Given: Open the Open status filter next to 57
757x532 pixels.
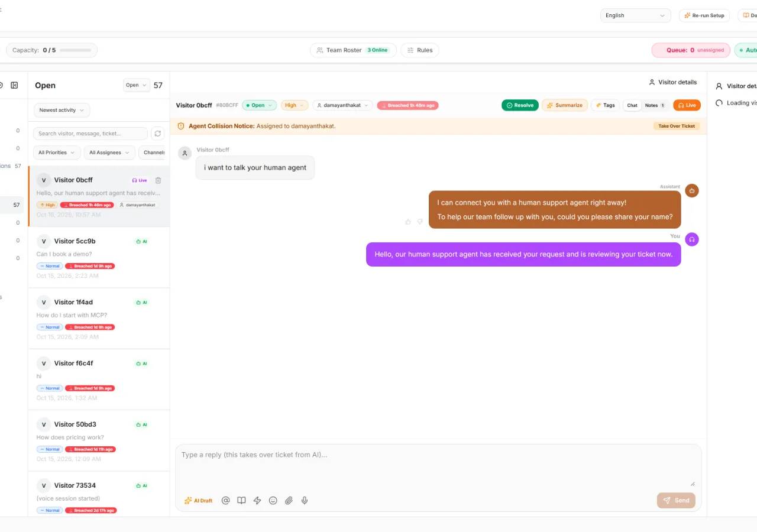Looking at the screenshot, I should (x=137, y=85).
